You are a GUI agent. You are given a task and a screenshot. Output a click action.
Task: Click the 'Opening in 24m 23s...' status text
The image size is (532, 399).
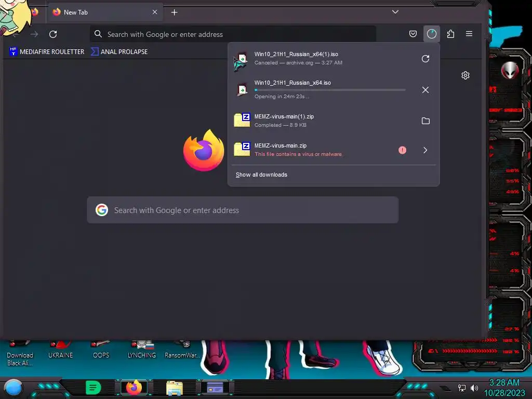pyautogui.click(x=282, y=96)
